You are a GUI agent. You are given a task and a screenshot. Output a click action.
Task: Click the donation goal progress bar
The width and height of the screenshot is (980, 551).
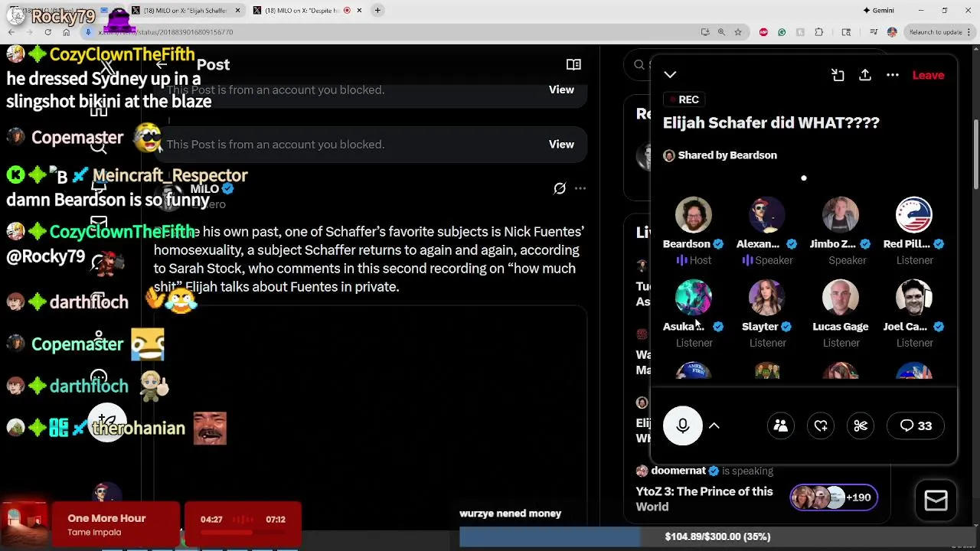pos(717,537)
